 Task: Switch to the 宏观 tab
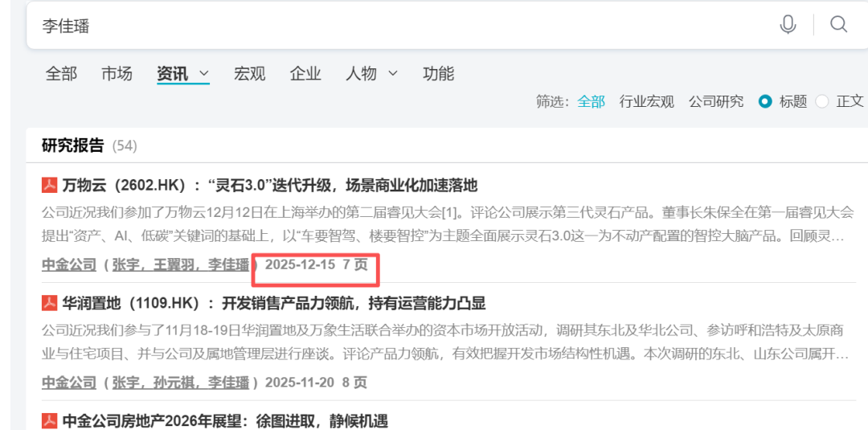click(250, 74)
